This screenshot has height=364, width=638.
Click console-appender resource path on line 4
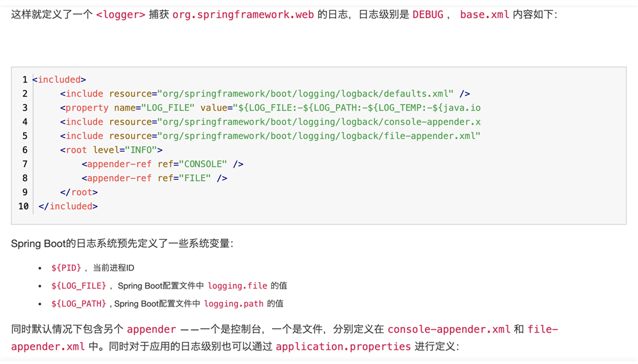pyautogui.click(x=319, y=122)
